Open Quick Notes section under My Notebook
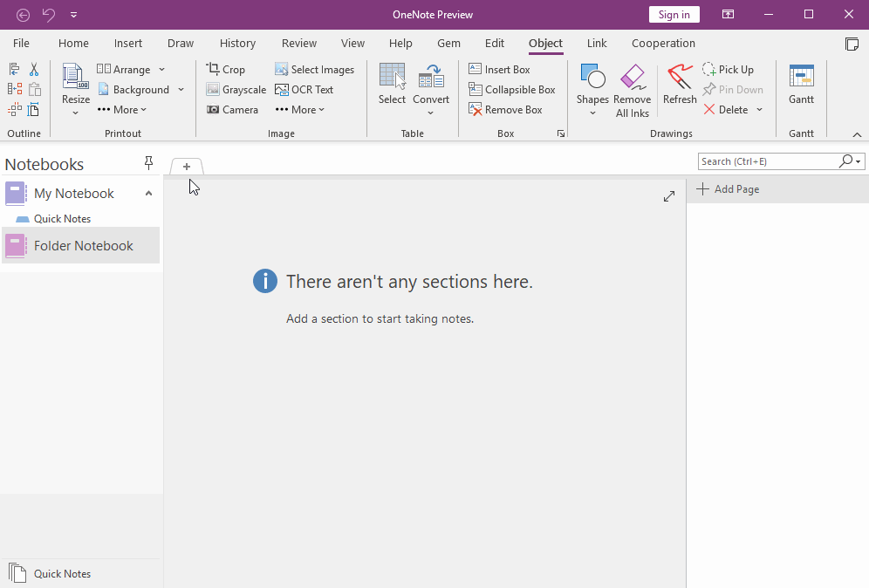This screenshot has width=869, height=588. (62, 218)
